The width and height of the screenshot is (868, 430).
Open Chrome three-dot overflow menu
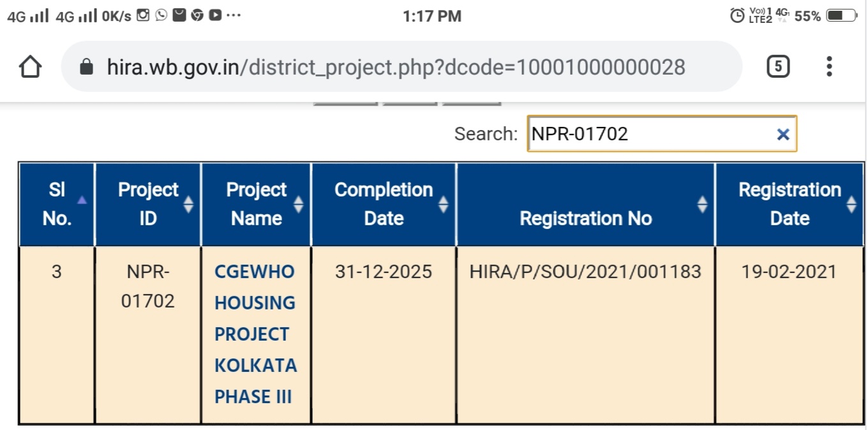point(829,66)
